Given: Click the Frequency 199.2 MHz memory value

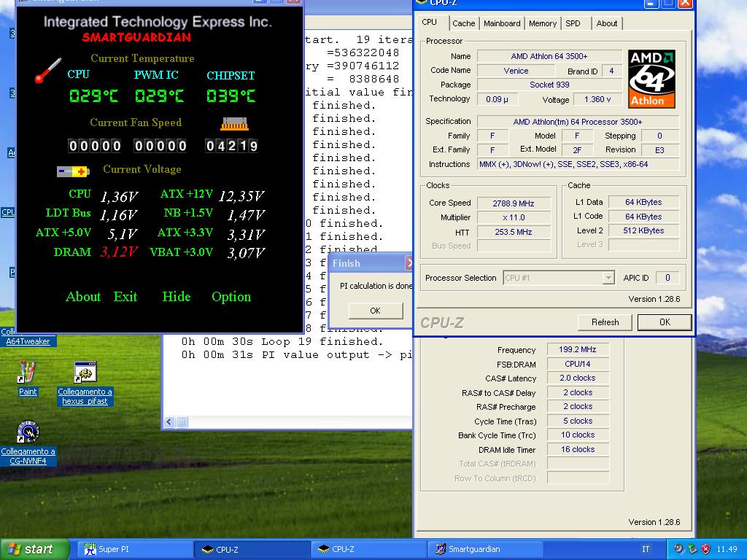Looking at the screenshot, I should tap(578, 349).
